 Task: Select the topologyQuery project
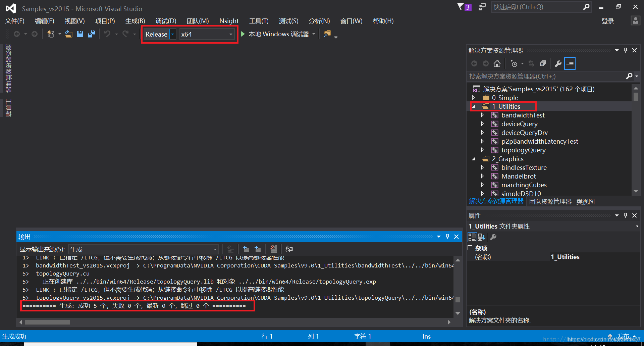tap(523, 150)
